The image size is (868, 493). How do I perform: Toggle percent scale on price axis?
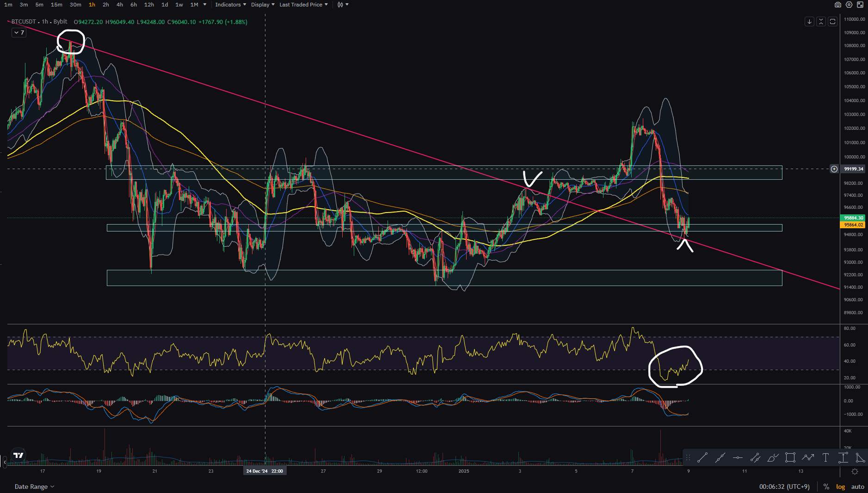pyautogui.click(x=826, y=487)
